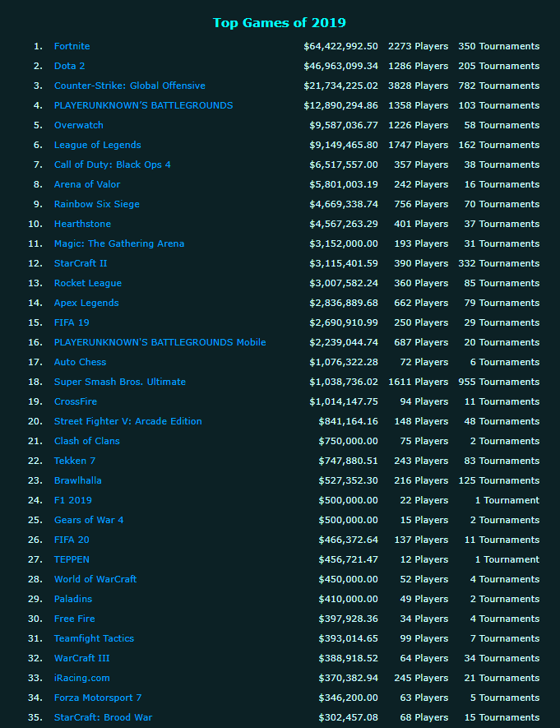Viewport: 560px width, 728px height.
Task: Open the Arena of Valor link
Action: pyautogui.click(x=87, y=184)
